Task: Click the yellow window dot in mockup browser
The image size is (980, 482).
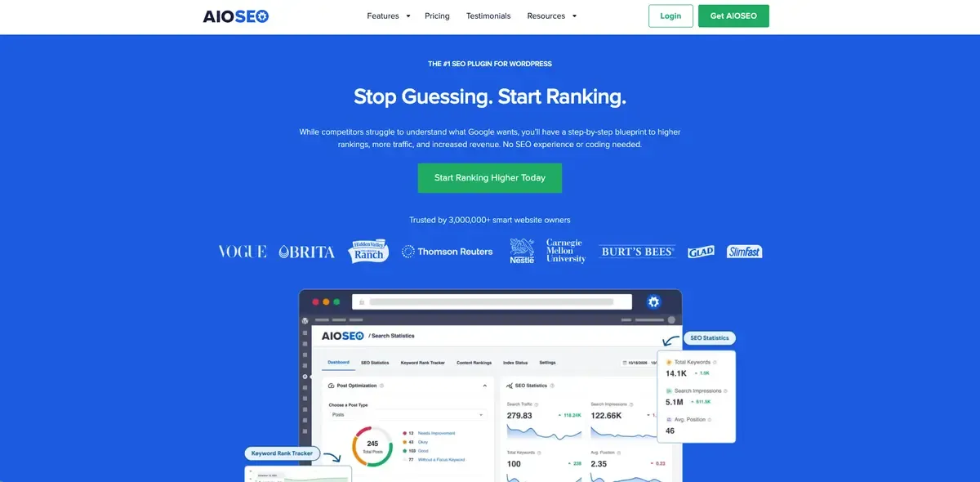Action: click(x=325, y=301)
